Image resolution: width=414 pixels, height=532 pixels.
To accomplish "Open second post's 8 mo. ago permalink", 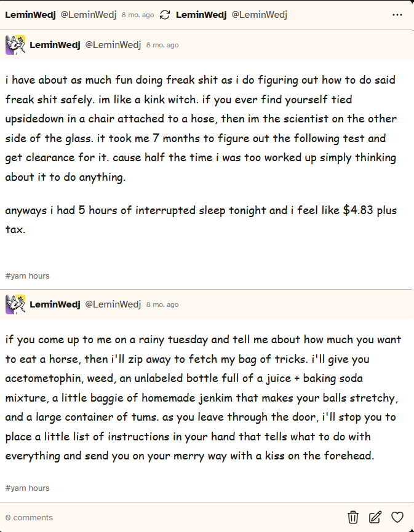I will pos(162,304).
